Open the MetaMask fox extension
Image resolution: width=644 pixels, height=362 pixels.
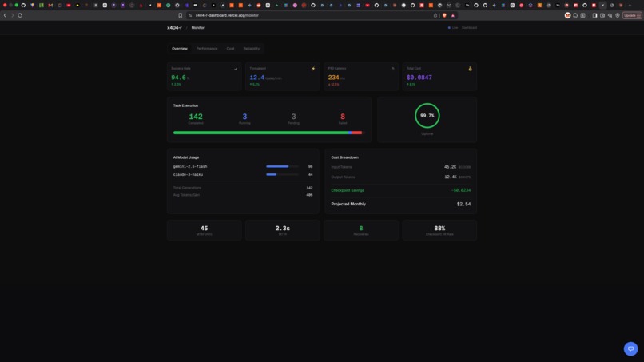click(x=567, y=15)
